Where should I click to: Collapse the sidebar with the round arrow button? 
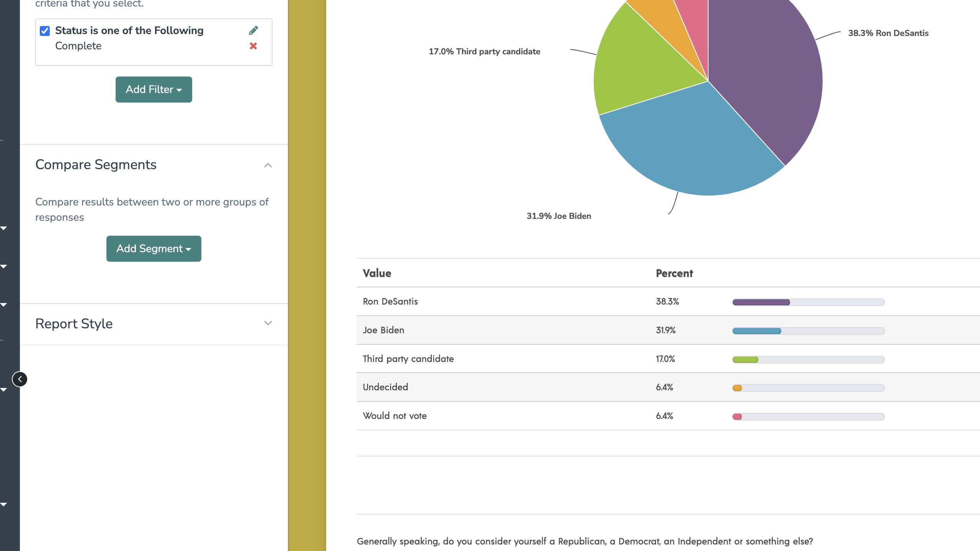click(x=20, y=379)
